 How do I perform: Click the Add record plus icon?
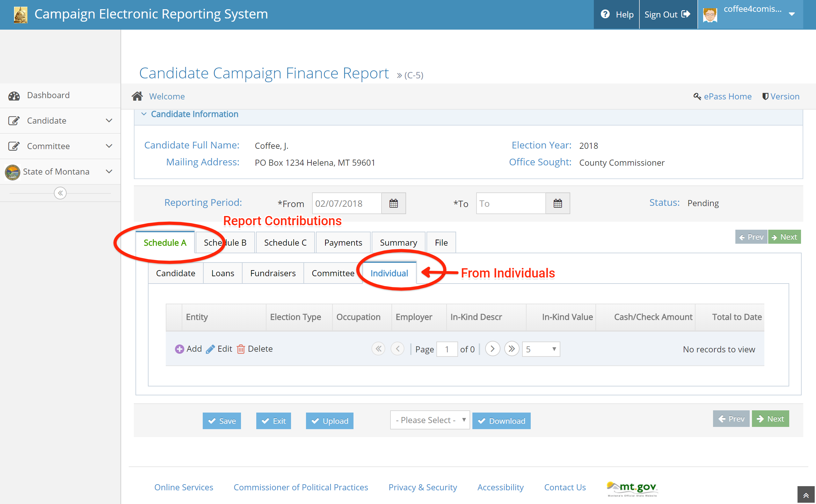(x=179, y=349)
